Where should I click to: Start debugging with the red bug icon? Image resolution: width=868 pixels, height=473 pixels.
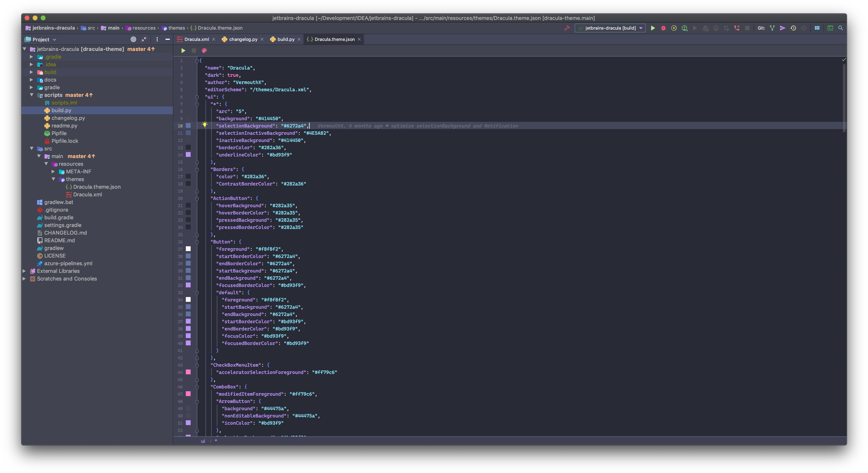(x=663, y=28)
